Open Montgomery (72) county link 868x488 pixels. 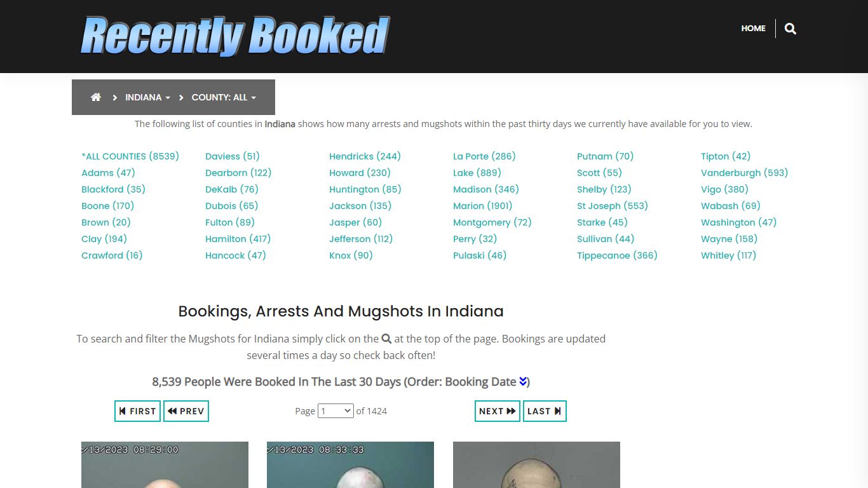(x=492, y=222)
